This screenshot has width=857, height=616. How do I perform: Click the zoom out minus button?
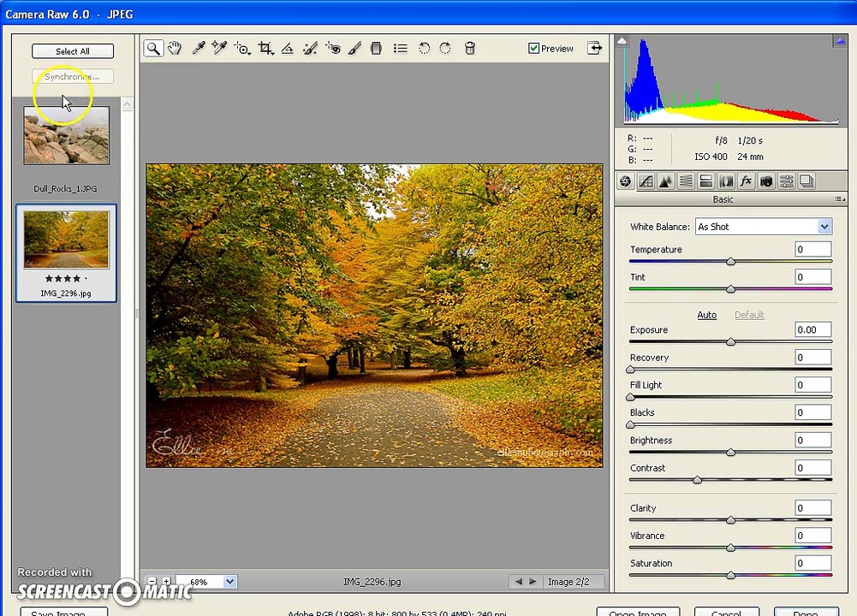point(152,581)
